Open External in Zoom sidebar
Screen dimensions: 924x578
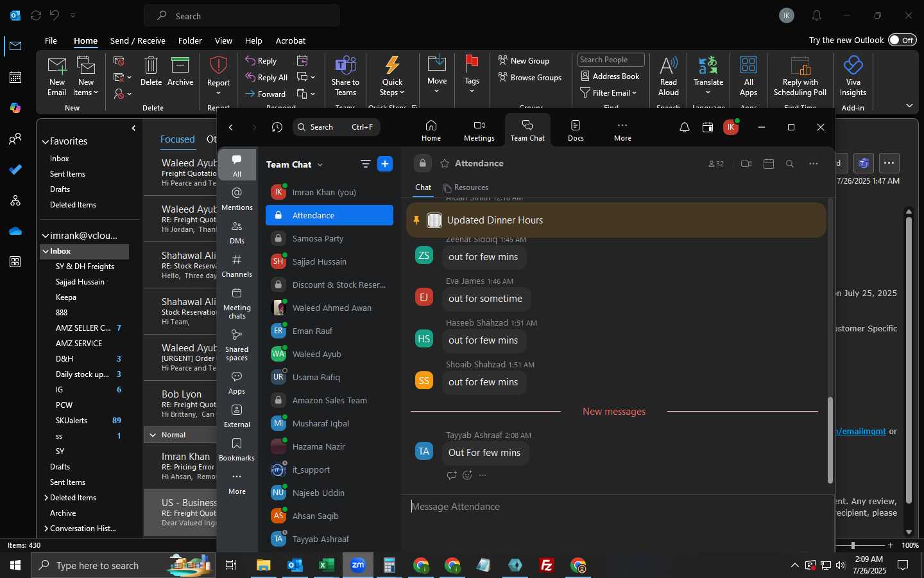pyautogui.click(x=237, y=416)
